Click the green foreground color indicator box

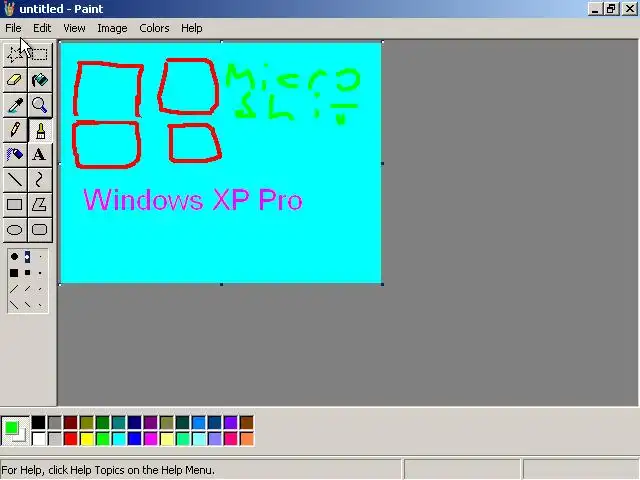pos(11,427)
